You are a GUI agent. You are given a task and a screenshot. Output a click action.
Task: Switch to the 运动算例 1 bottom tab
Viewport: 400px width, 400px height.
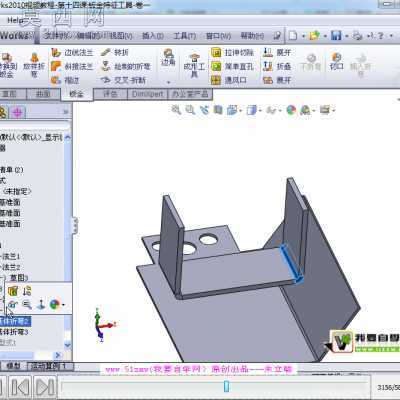49,366
